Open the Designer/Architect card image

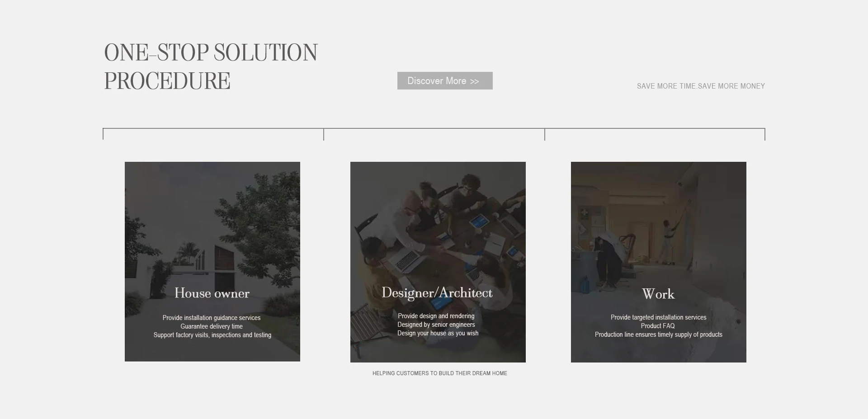click(x=438, y=262)
